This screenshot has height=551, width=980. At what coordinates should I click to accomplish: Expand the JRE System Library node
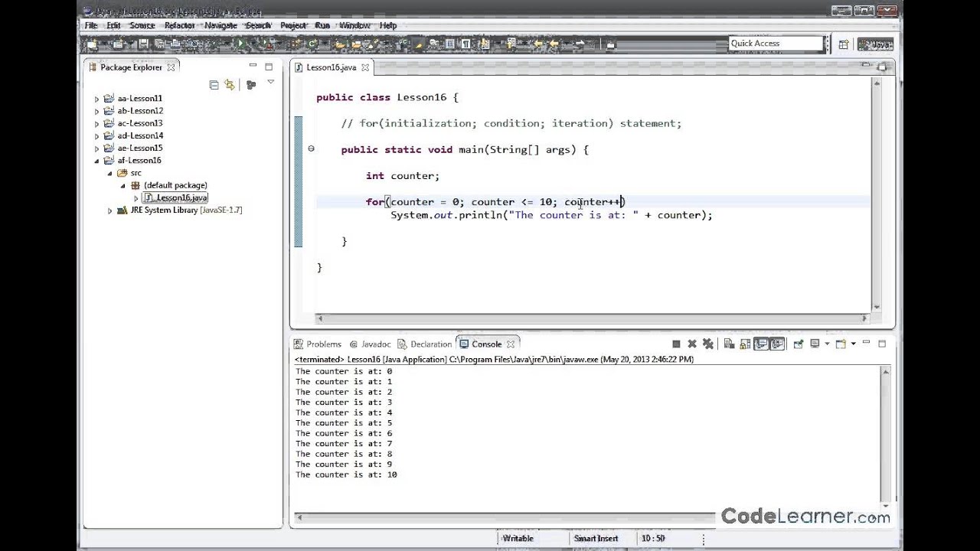point(110,210)
